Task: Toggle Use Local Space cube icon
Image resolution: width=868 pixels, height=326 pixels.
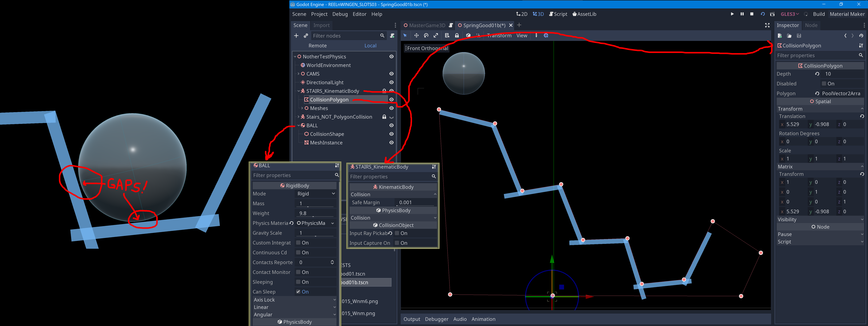Action: 468,35
